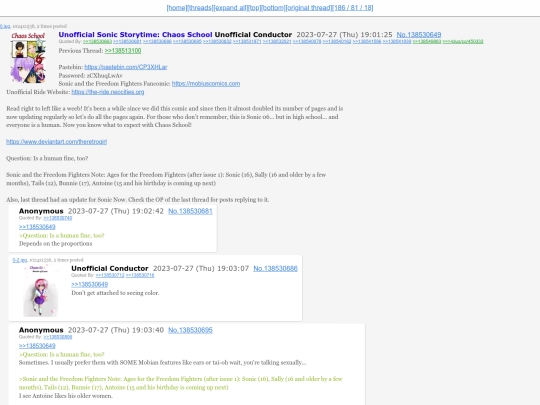
Task: Click the 'Sometimes. I usually prefer them' reply text
Action: pyautogui.click(x=163, y=362)
